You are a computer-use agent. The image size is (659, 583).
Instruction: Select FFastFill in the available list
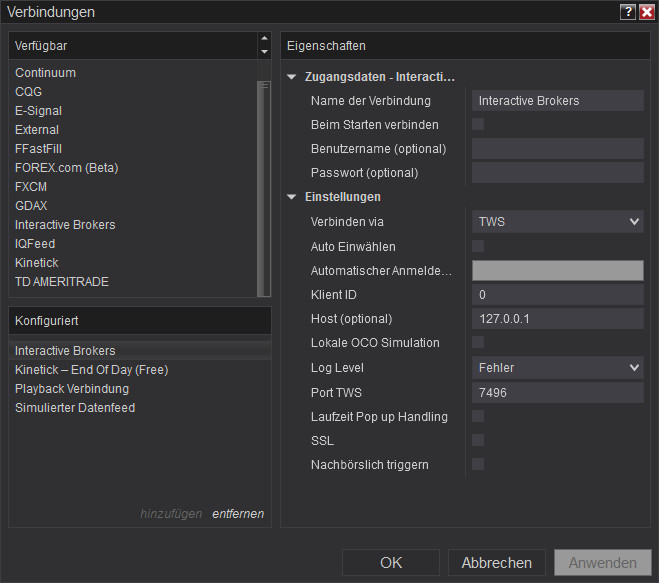38,148
